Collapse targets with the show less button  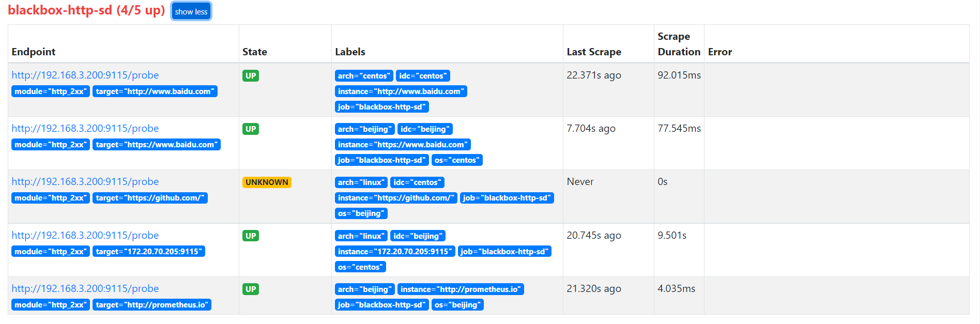point(191,11)
